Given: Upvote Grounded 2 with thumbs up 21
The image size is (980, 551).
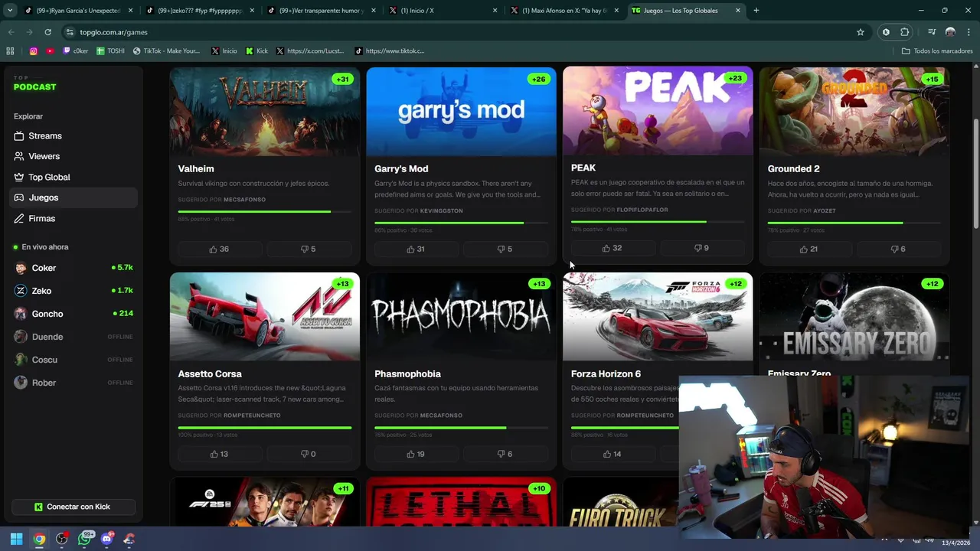Looking at the screenshot, I should [809, 249].
